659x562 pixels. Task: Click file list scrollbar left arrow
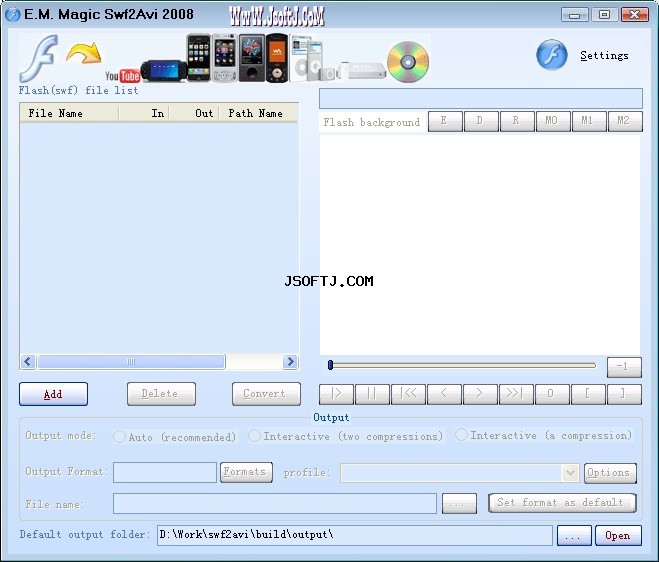point(28,361)
